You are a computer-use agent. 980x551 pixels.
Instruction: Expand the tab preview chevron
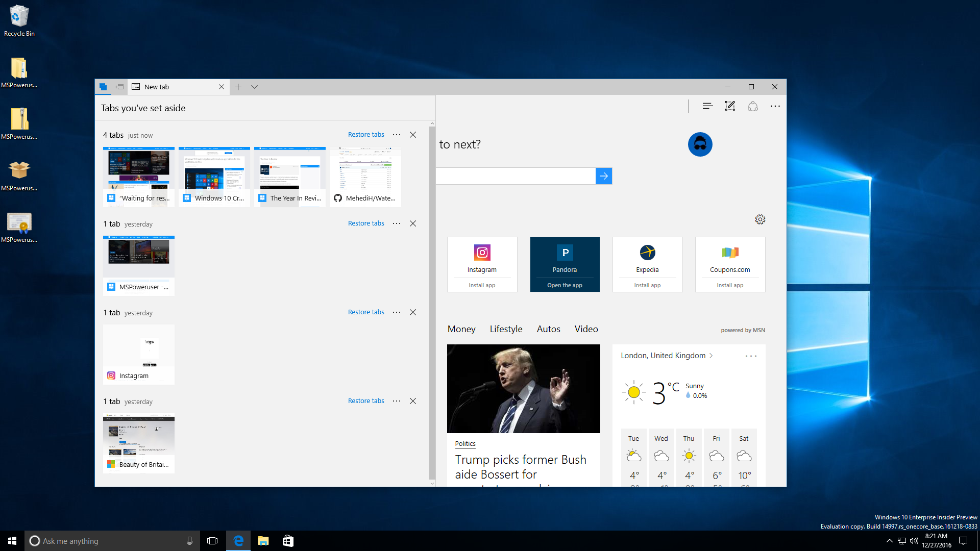click(x=254, y=87)
